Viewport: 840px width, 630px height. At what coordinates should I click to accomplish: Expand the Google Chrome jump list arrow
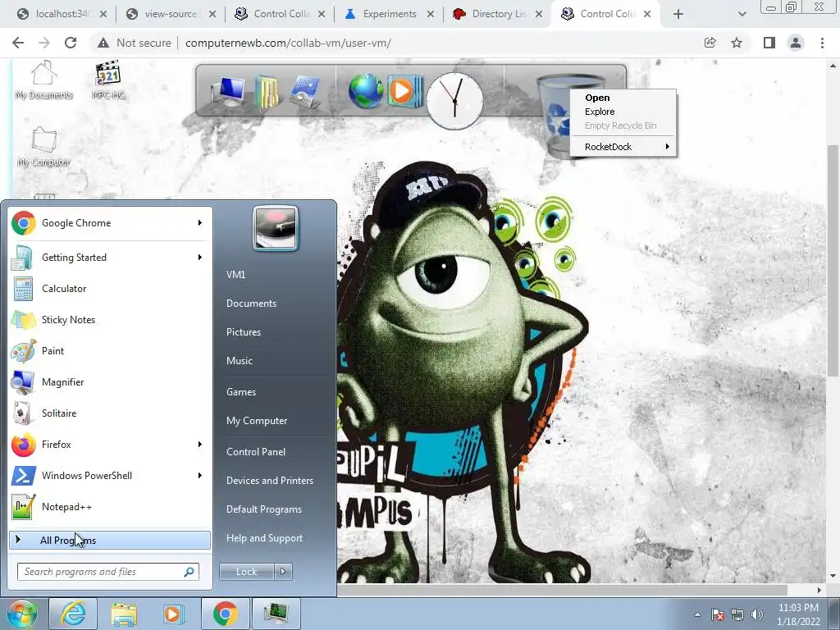[x=200, y=223]
